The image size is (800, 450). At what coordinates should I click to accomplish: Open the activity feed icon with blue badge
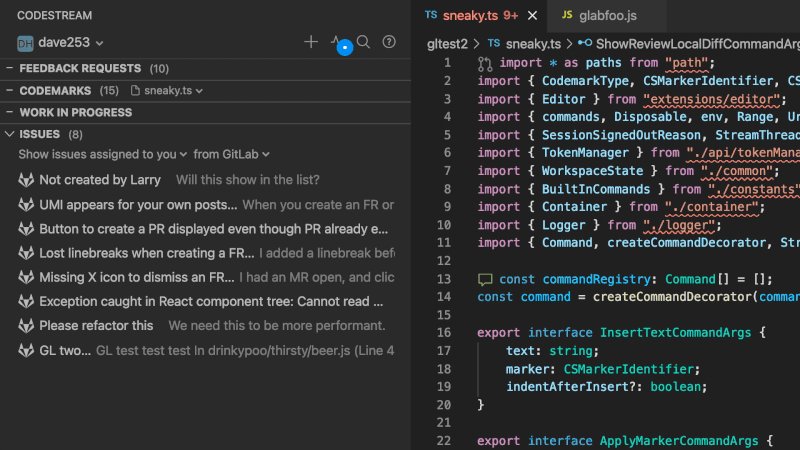click(340, 43)
